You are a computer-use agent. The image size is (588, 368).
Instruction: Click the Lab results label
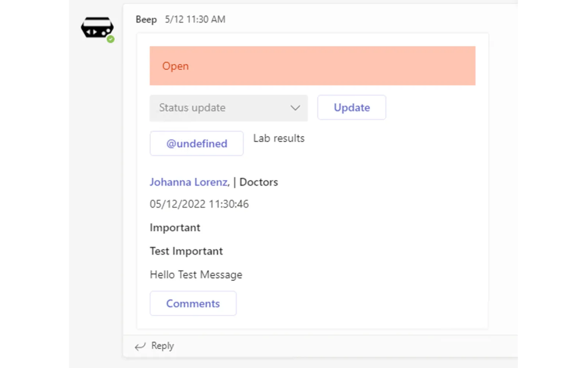point(279,138)
